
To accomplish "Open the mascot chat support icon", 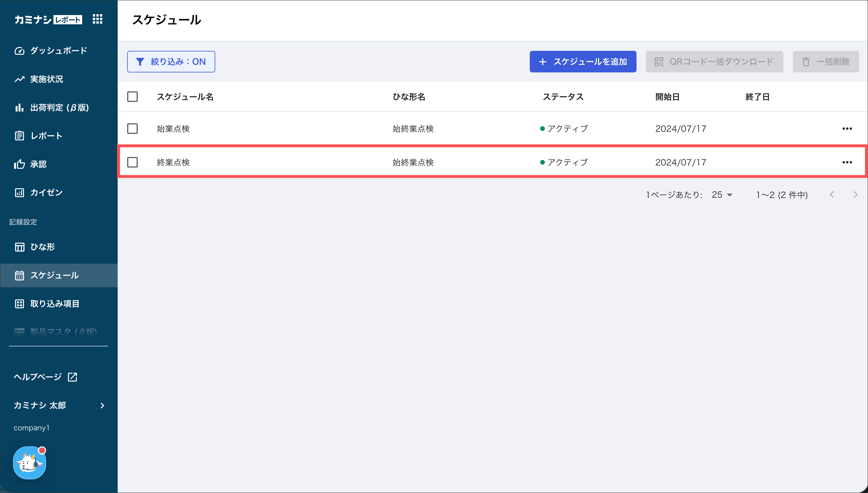I will 30,463.
